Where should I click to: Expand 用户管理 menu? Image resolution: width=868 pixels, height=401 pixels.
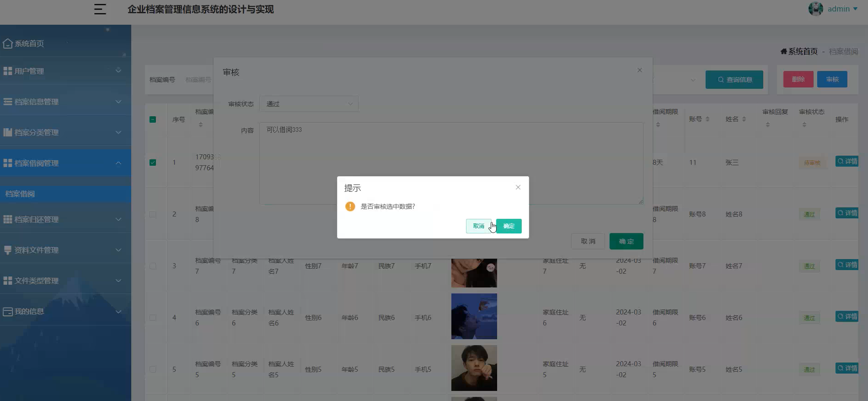[65, 71]
